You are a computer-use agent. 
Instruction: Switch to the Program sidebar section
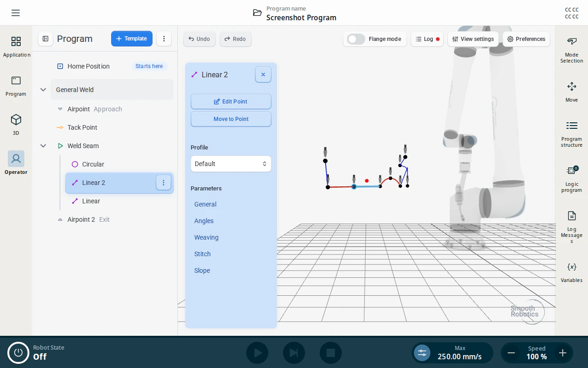[16, 86]
